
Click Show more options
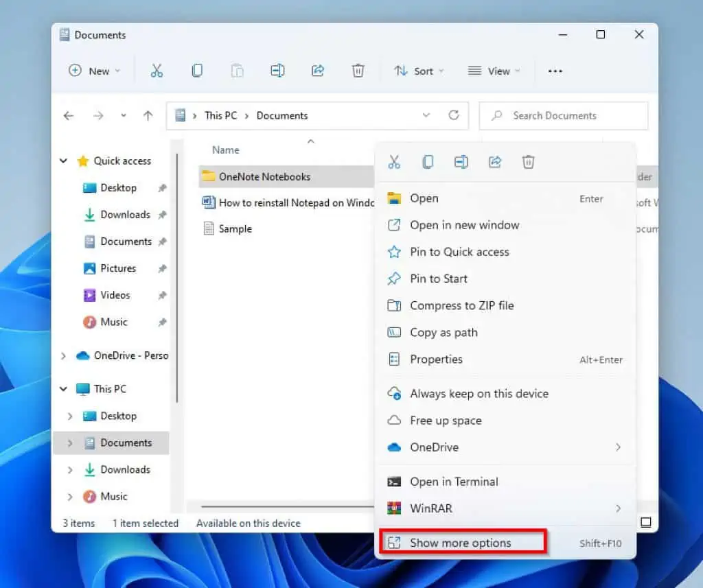tap(460, 542)
